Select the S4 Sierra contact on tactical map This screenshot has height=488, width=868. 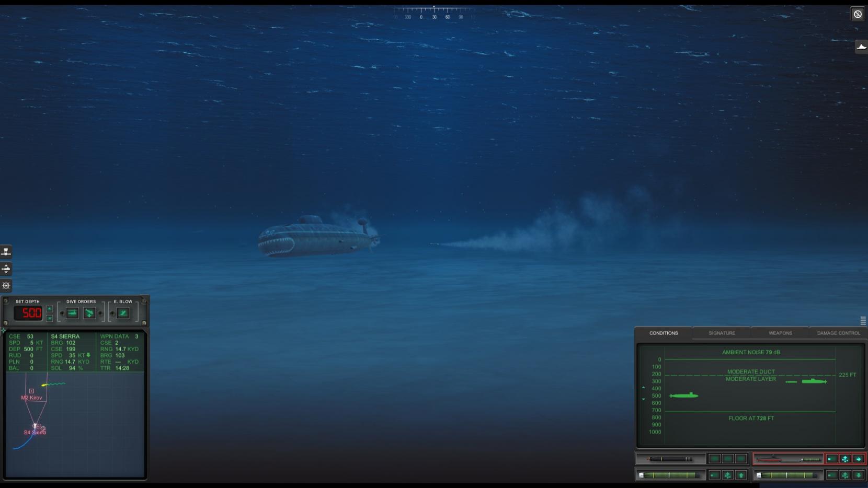point(36,427)
